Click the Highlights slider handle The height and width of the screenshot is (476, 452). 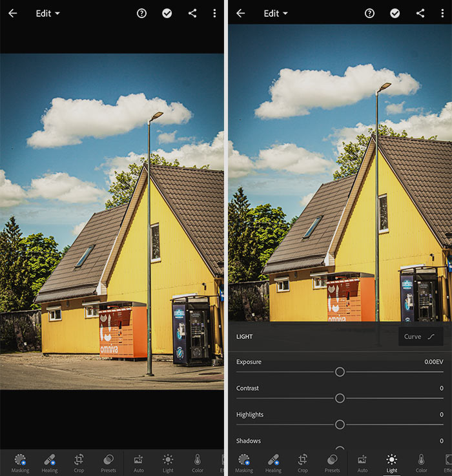(340, 424)
